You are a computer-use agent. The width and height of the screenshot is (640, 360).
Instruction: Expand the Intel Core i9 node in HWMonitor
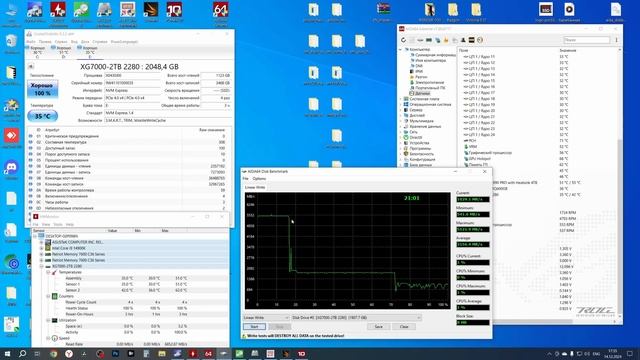point(41,248)
